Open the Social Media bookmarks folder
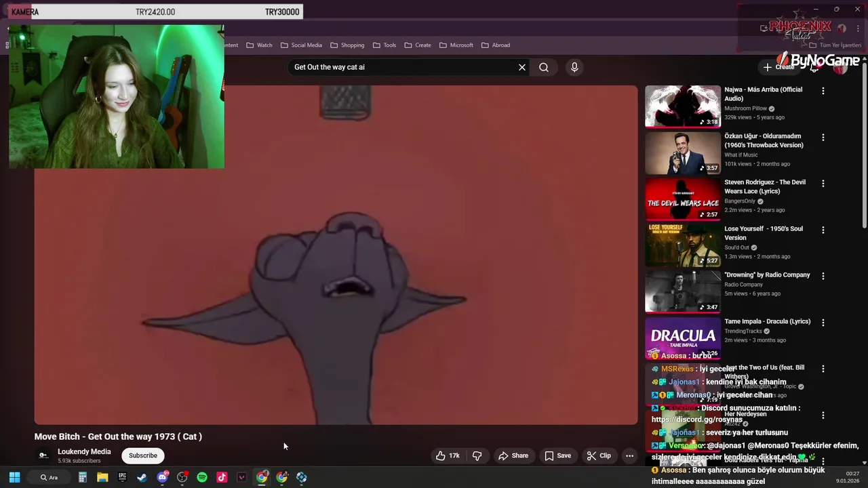The width and height of the screenshot is (868, 488). (301, 45)
